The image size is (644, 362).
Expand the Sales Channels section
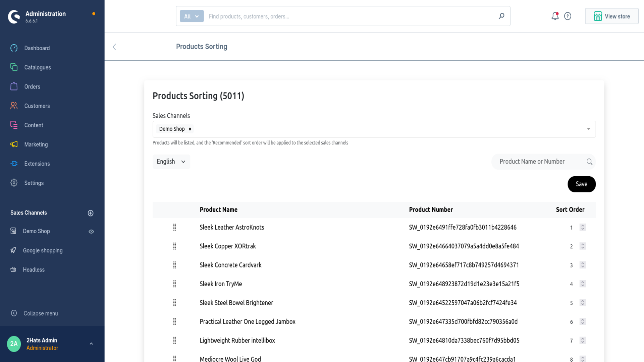click(28, 213)
